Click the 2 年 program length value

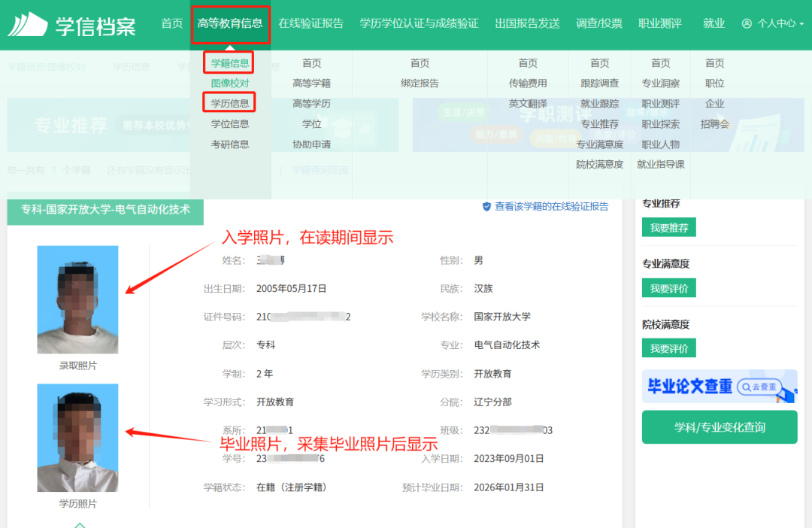pyautogui.click(x=265, y=374)
